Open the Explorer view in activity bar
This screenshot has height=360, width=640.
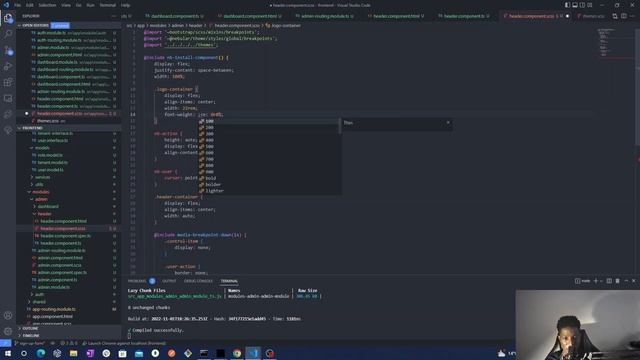[x=8, y=18]
